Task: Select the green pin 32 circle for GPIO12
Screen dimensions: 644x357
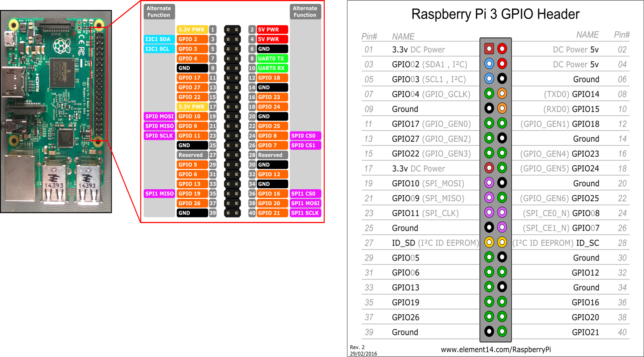Action: click(x=502, y=272)
